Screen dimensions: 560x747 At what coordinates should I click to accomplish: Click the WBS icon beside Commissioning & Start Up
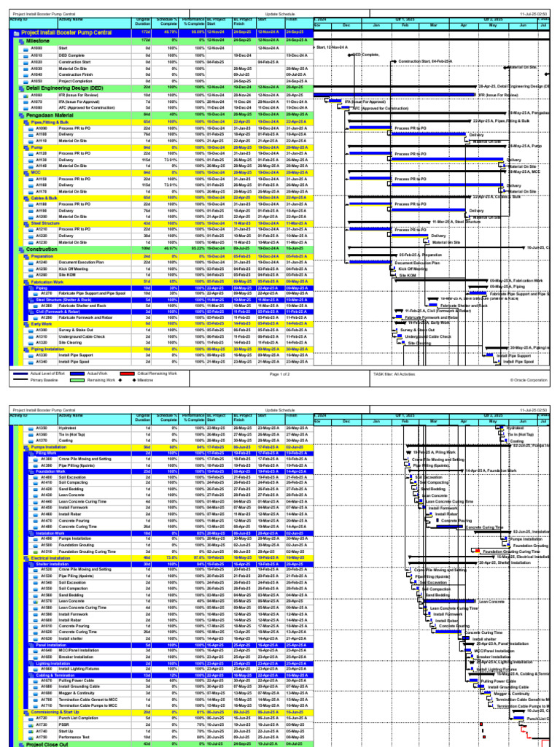pyautogui.click(x=27, y=712)
